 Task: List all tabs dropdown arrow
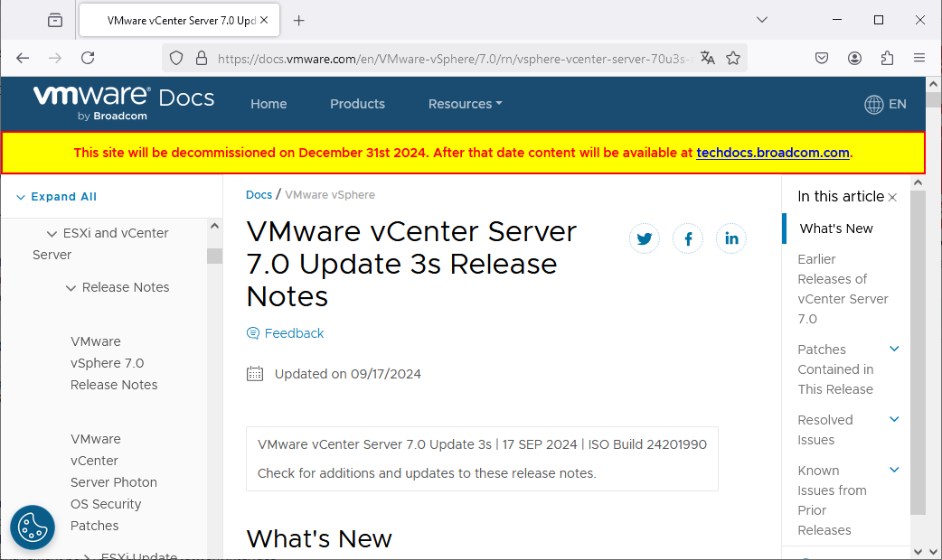762,20
